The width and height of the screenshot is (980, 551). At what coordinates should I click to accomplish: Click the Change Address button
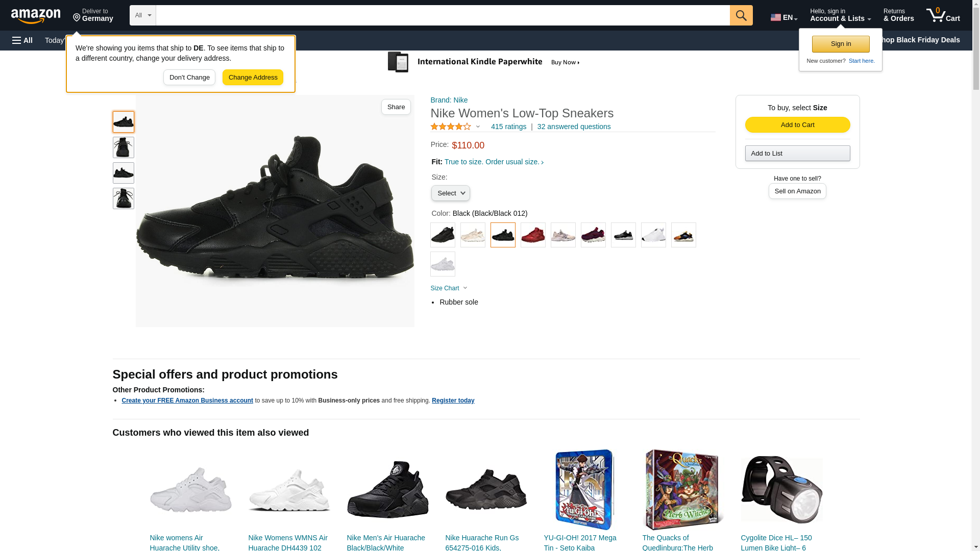(253, 78)
